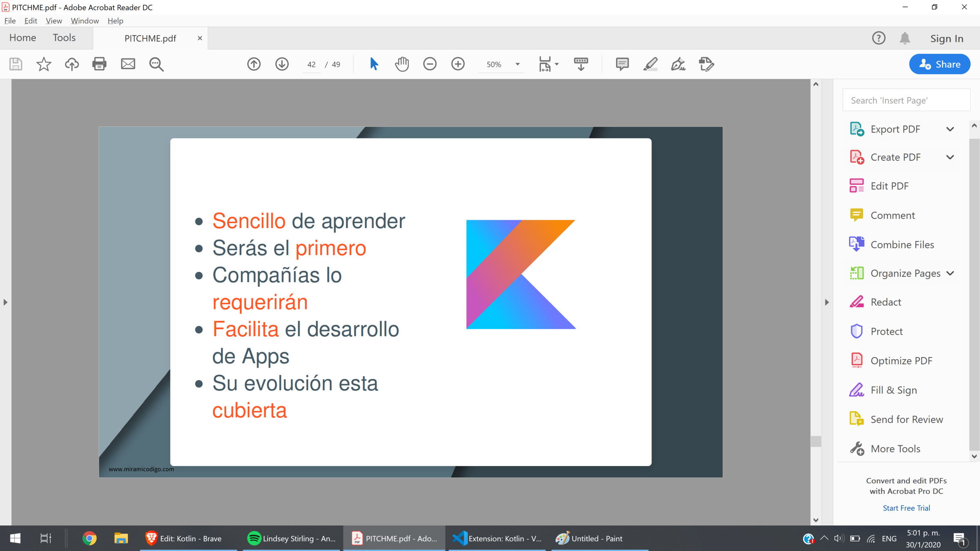
Task: Click the Find text magnifier icon
Action: coord(156,64)
